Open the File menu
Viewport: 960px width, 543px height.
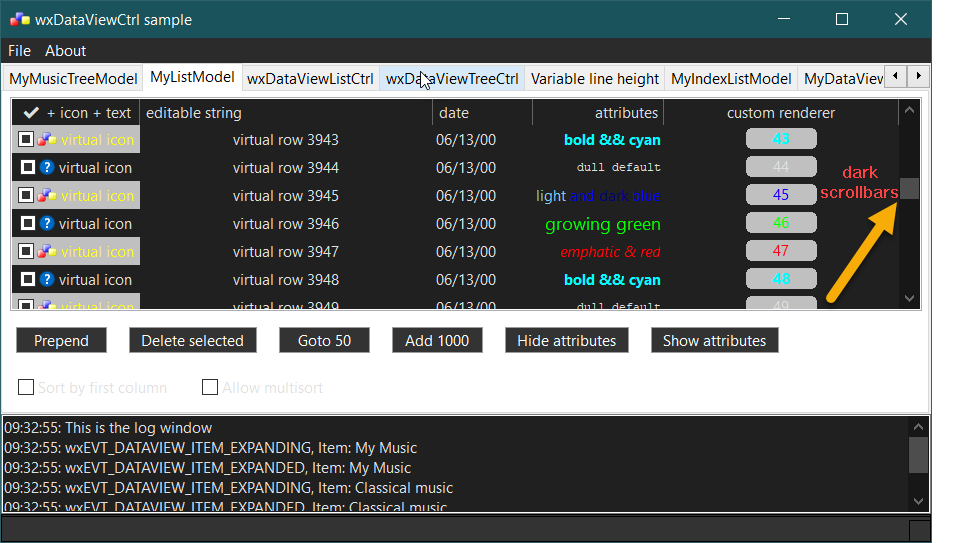point(20,51)
